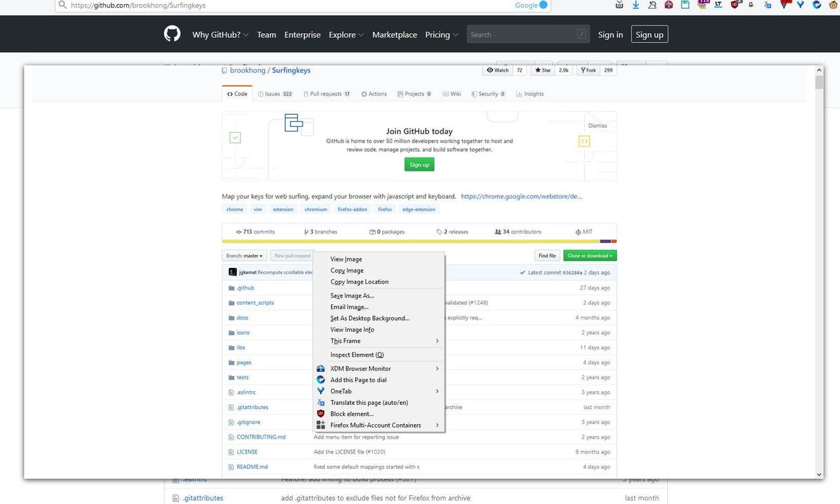Open .gitattributes in the background page
This screenshot has height=504, width=840.
[202, 498]
